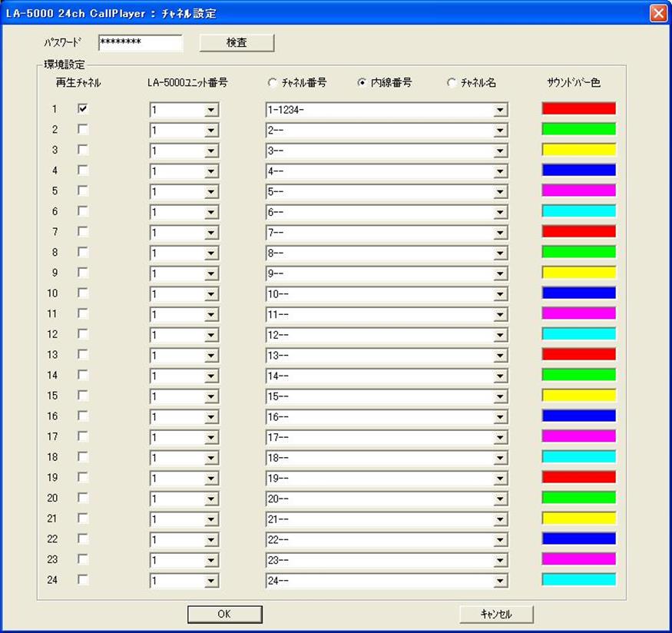
Task: Expand the 19-- extension combo box
Action: pos(500,479)
